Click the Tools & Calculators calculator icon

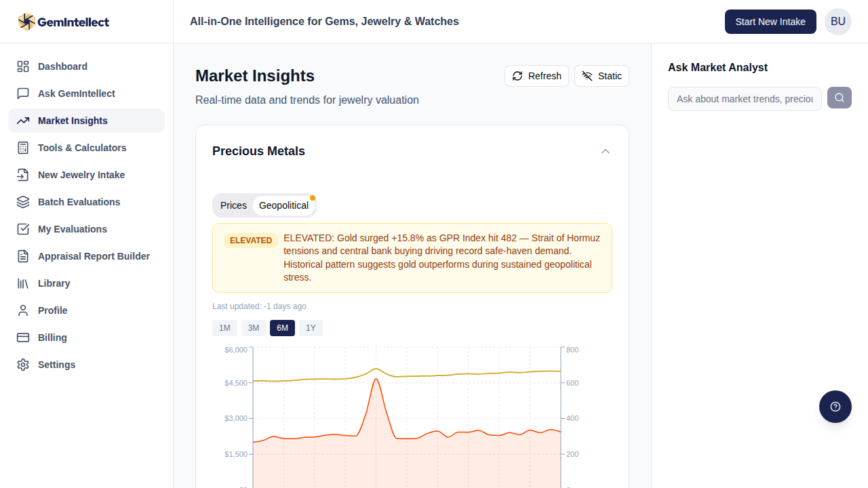tap(23, 148)
